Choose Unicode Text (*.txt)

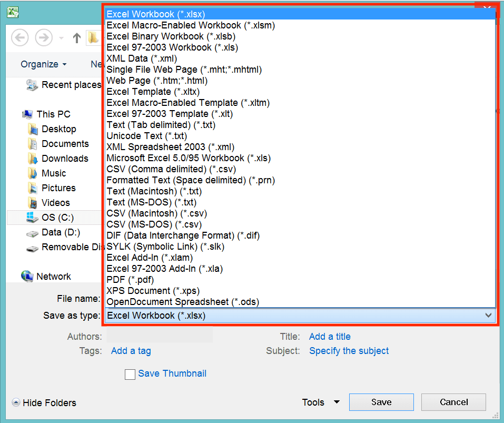300,136
